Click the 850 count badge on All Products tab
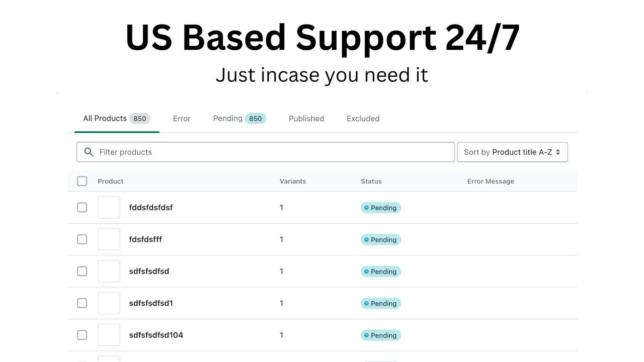This screenshot has width=644, height=362. pyautogui.click(x=139, y=118)
